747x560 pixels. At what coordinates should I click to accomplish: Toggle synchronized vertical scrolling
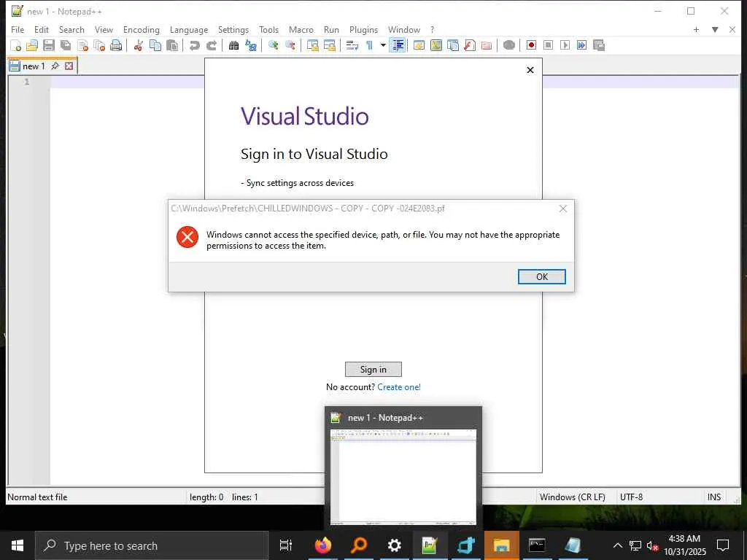click(x=312, y=45)
